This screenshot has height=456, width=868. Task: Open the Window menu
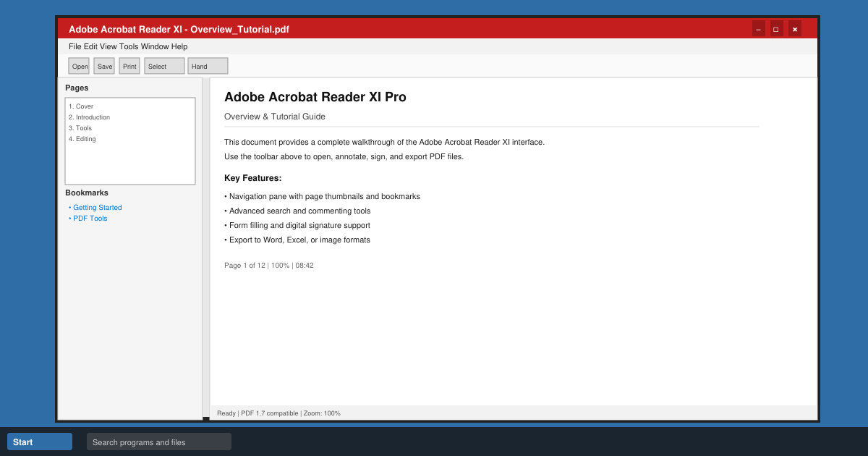(155, 46)
